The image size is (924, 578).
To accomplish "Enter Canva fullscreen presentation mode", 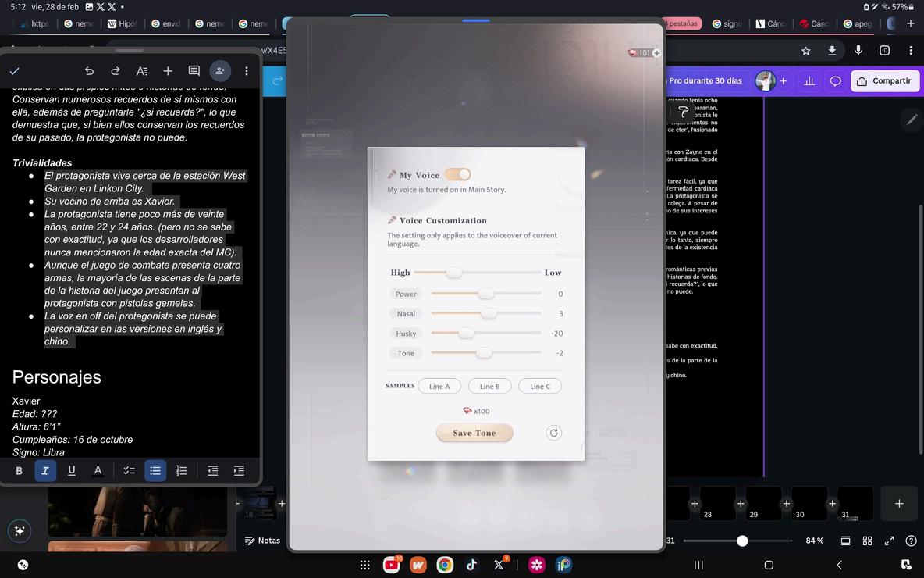I will tap(889, 541).
